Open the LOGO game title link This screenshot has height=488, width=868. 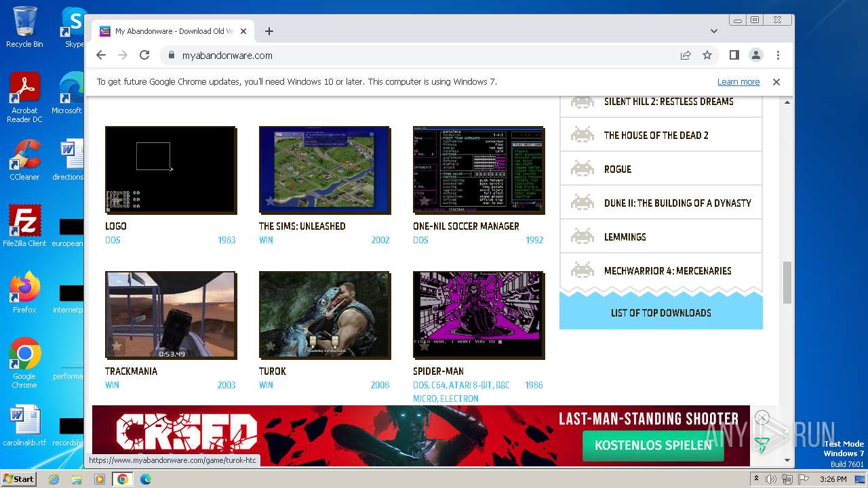click(x=116, y=226)
